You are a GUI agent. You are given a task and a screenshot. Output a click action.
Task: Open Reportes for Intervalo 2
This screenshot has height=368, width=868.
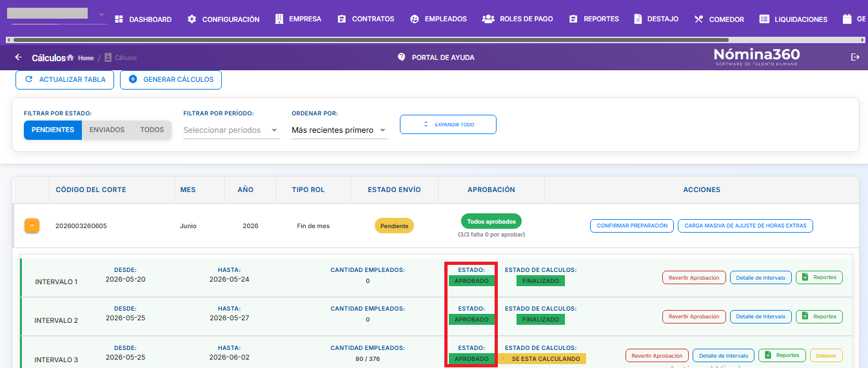[x=819, y=316]
